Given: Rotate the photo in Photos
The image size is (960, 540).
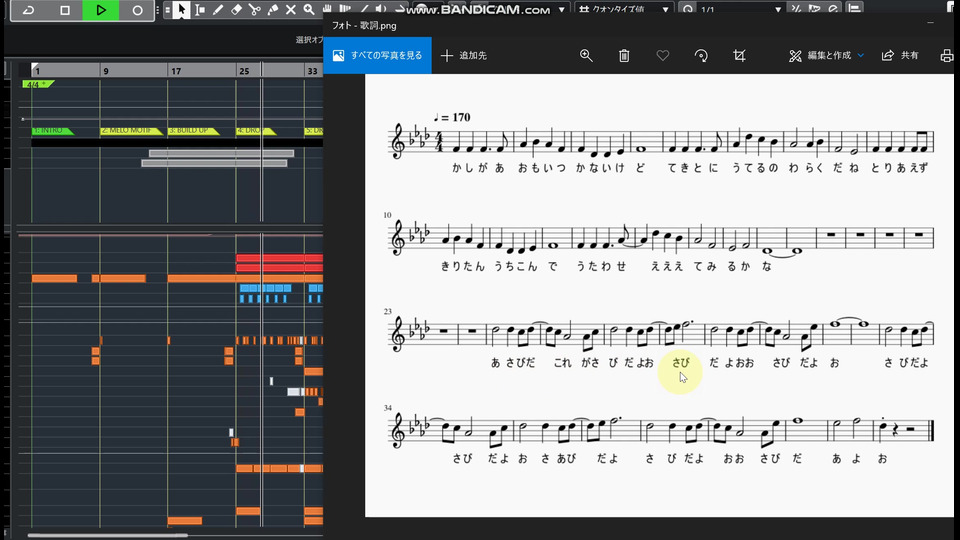Looking at the screenshot, I should point(701,56).
